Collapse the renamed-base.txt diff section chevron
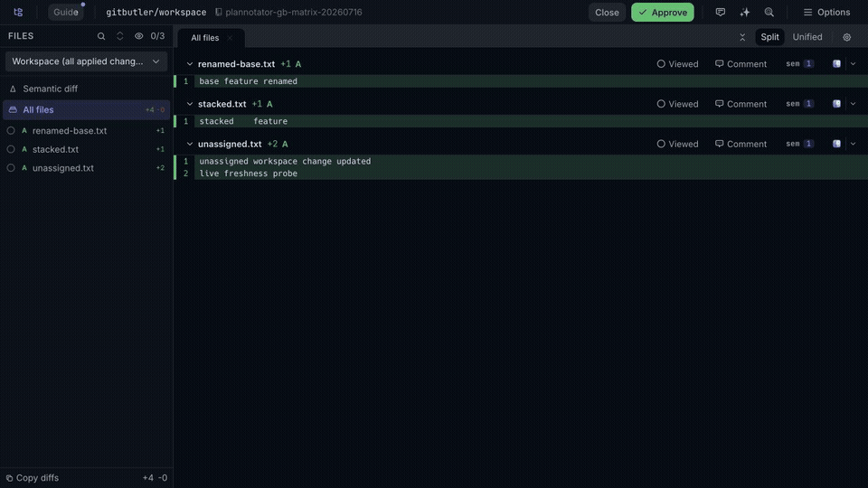 [x=189, y=63]
